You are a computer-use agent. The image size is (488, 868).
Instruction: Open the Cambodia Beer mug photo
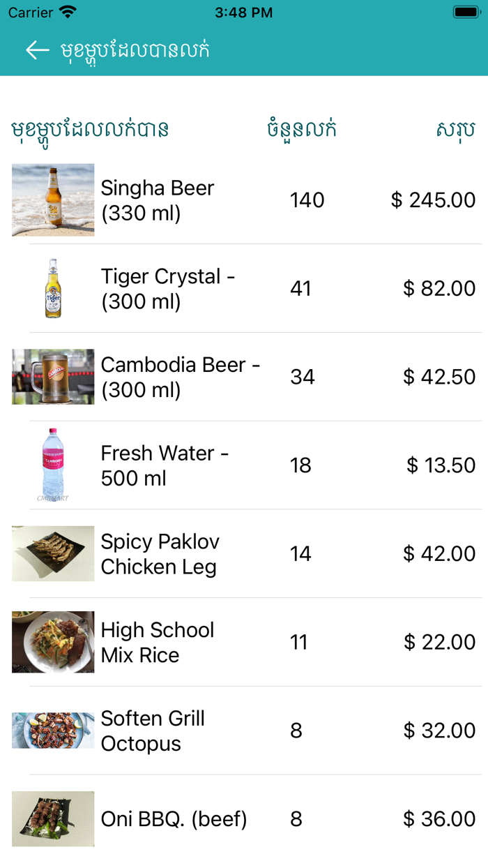53,377
